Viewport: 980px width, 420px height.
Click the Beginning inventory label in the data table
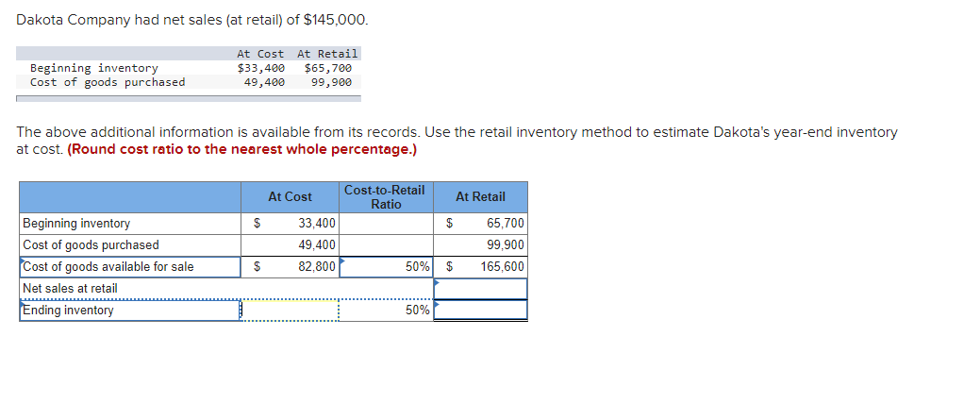tap(93, 68)
